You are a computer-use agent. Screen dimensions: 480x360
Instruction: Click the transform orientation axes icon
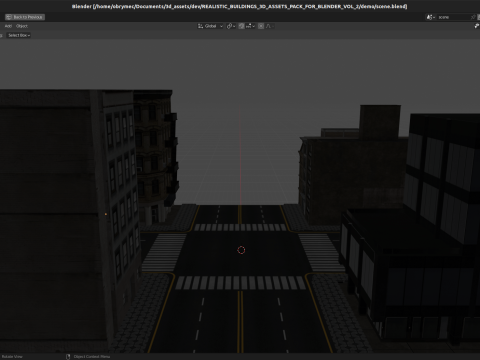(200, 26)
